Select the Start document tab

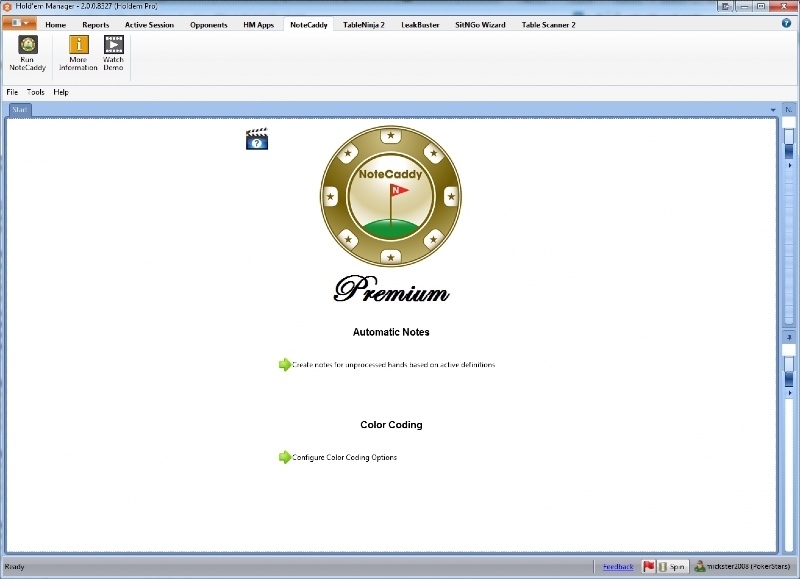[20, 109]
